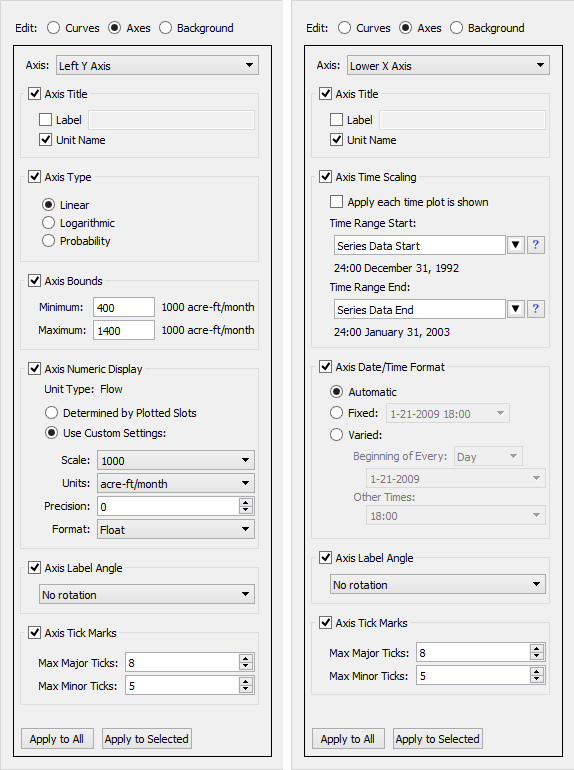Open Time Range Start dropdown arrow
This screenshot has width=574, height=770.
coord(515,245)
